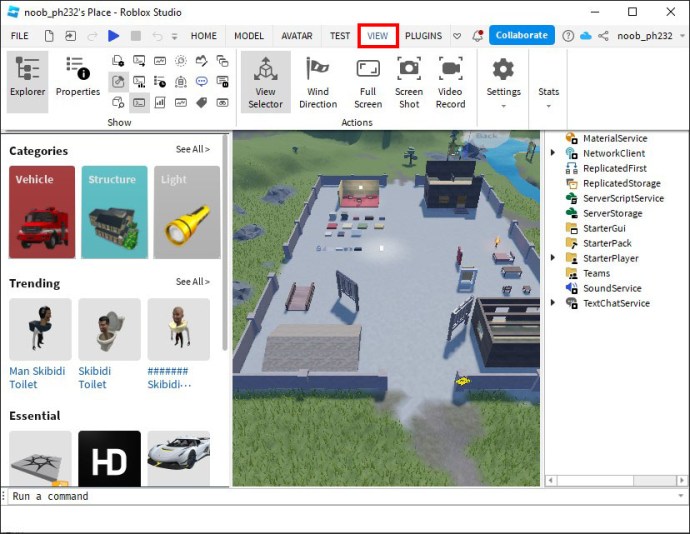This screenshot has height=534, width=690.
Task: Click See All next to Categories
Action: click(x=193, y=150)
